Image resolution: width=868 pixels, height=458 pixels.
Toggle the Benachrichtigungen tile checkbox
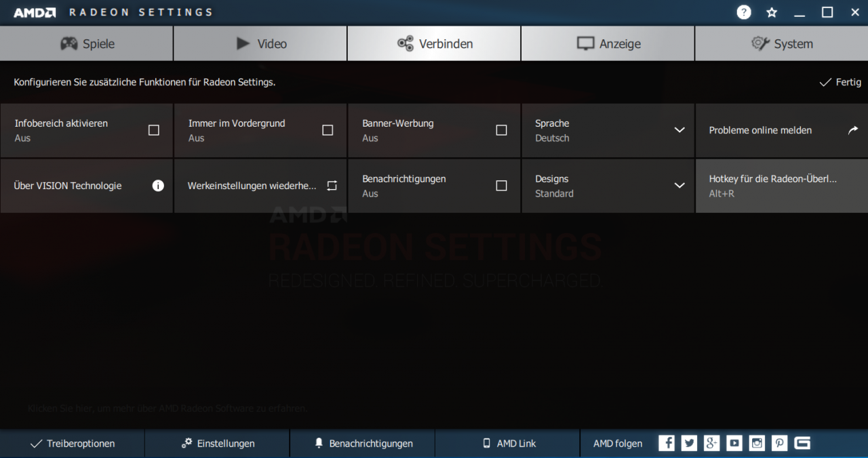501,186
